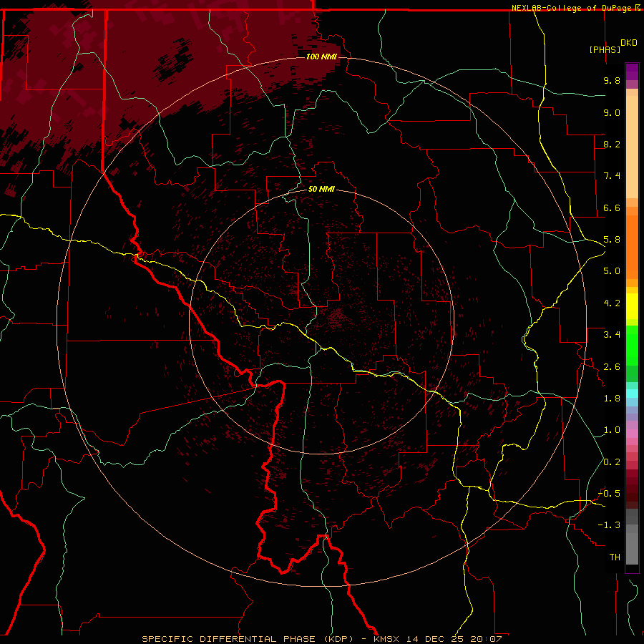Pick the cyan segment of the color bar
644x644 pixels.
632,393
